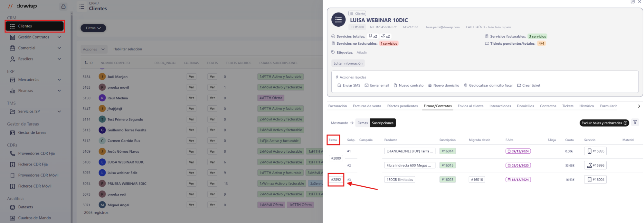Open the Acciones dropdown
This screenshot has height=223, width=644.
click(x=94, y=49)
